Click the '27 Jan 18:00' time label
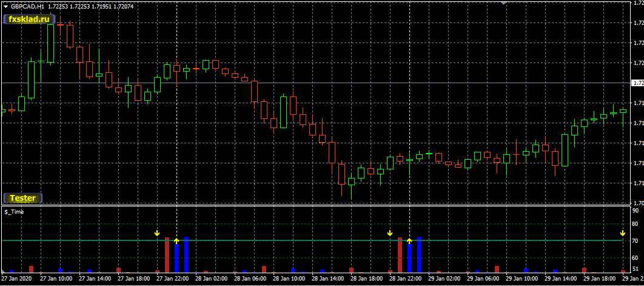 pos(133,278)
